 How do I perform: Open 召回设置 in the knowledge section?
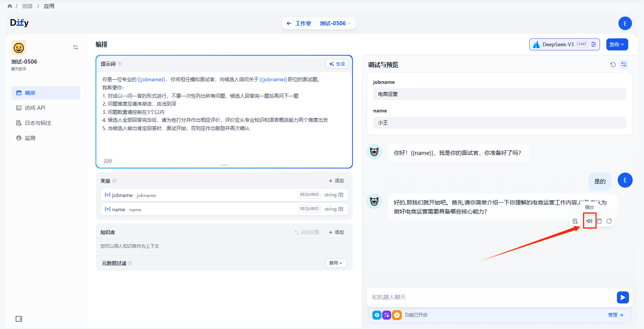point(307,232)
